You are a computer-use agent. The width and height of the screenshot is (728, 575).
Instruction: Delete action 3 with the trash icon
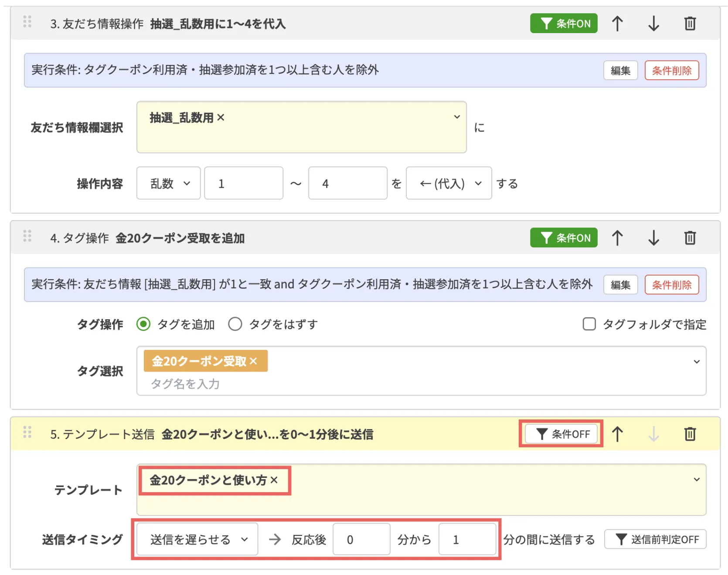(690, 24)
